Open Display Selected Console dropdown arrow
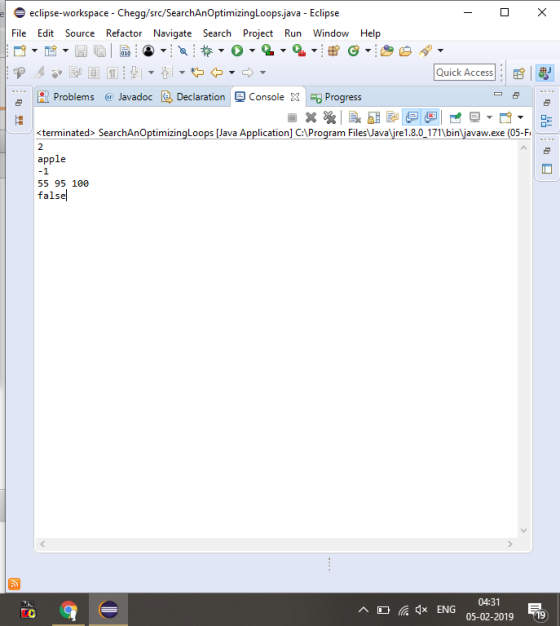Viewport: 560px width, 626px height. pyautogui.click(x=489, y=117)
